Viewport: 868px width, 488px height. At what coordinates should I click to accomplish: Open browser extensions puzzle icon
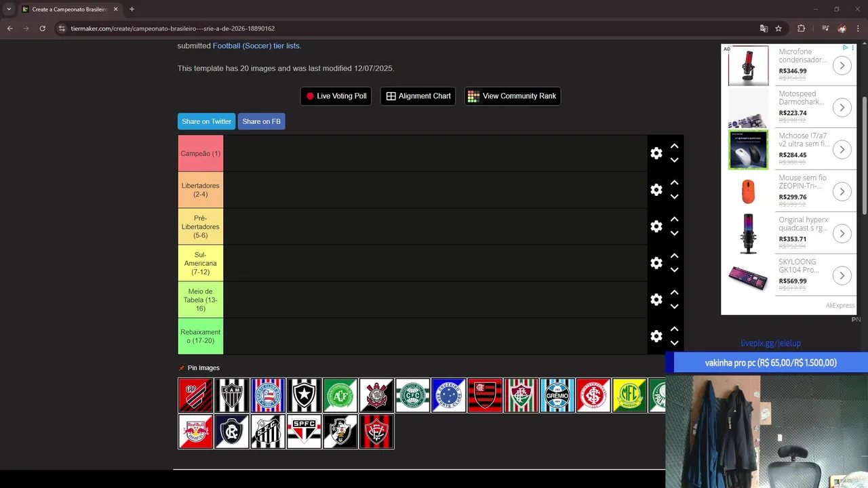801,28
